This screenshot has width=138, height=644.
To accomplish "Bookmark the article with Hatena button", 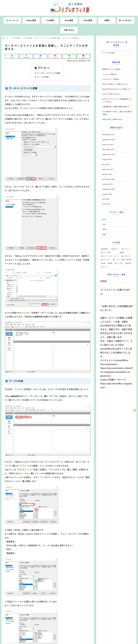I will coord(41,56).
